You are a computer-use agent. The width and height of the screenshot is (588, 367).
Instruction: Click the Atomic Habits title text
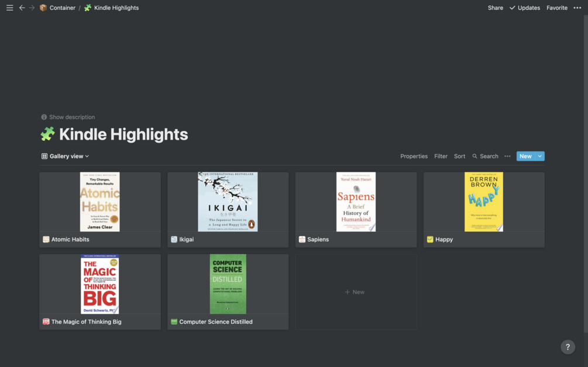(70, 239)
